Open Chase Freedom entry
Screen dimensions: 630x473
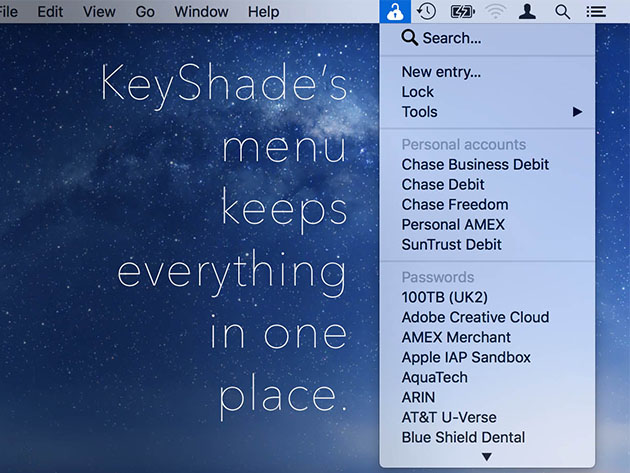[x=487, y=205]
